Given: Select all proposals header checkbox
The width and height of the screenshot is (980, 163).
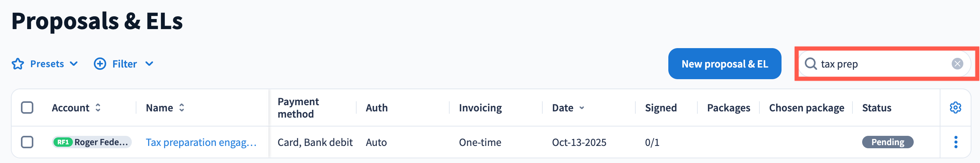Looking at the screenshot, I should click(x=27, y=108).
